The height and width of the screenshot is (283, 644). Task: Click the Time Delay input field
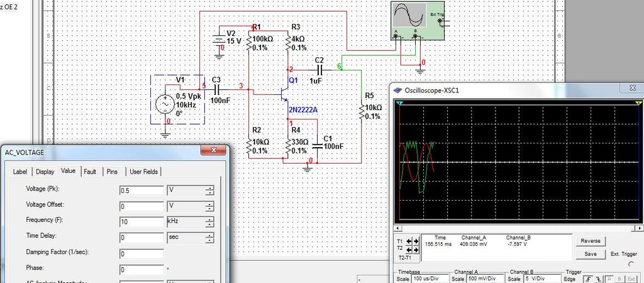[x=142, y=238]
